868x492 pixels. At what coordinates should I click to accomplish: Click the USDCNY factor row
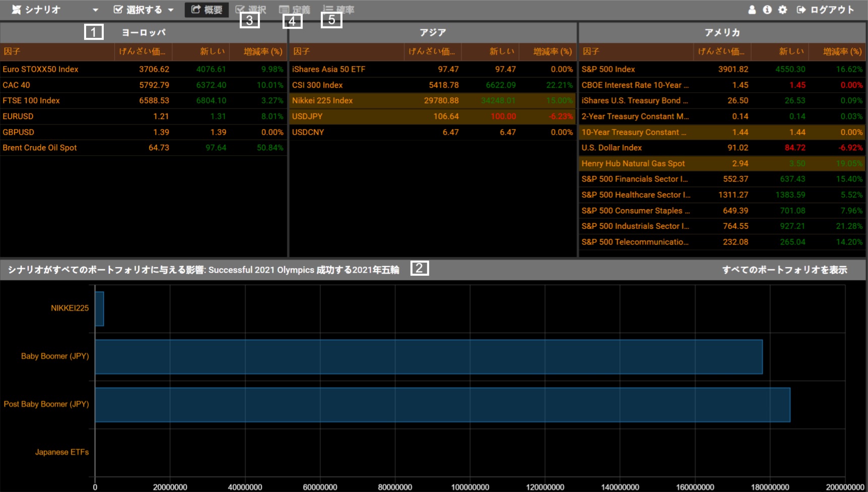(433, 132)
